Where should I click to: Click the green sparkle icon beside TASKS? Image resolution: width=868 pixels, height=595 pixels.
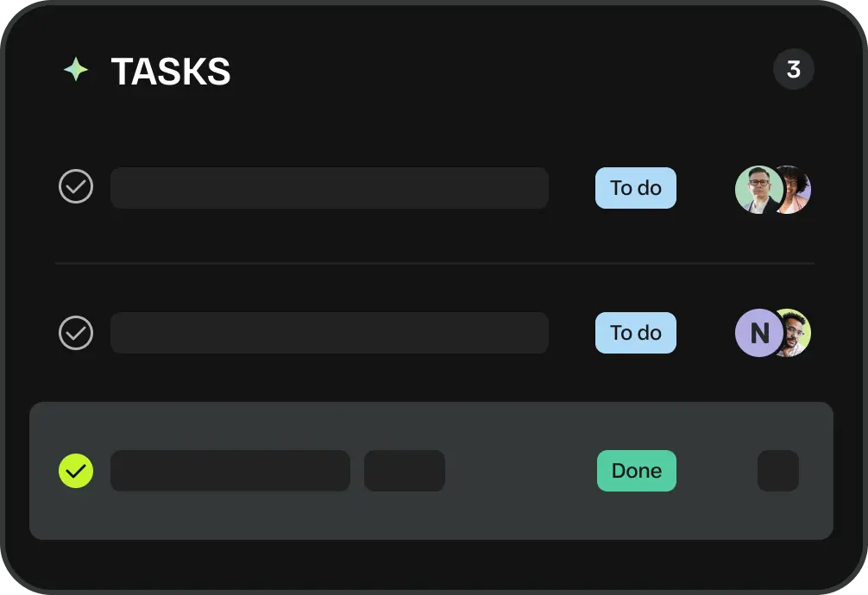coord(75,69)
